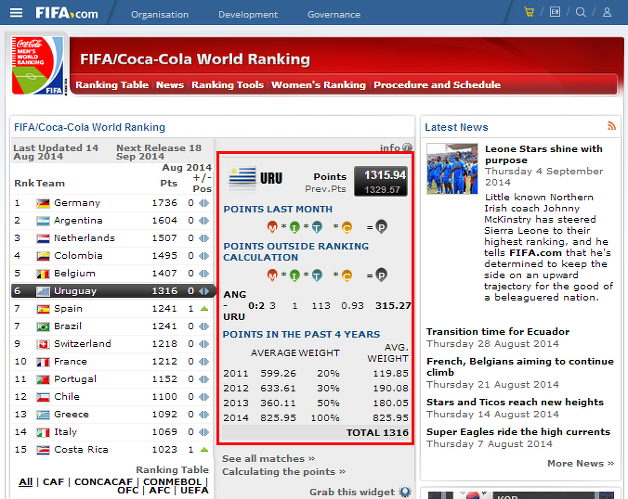628x499 pixels.
Task: Click Argentina flag icon in ranking
Action: pyautogui.click(x=43, y=221)
